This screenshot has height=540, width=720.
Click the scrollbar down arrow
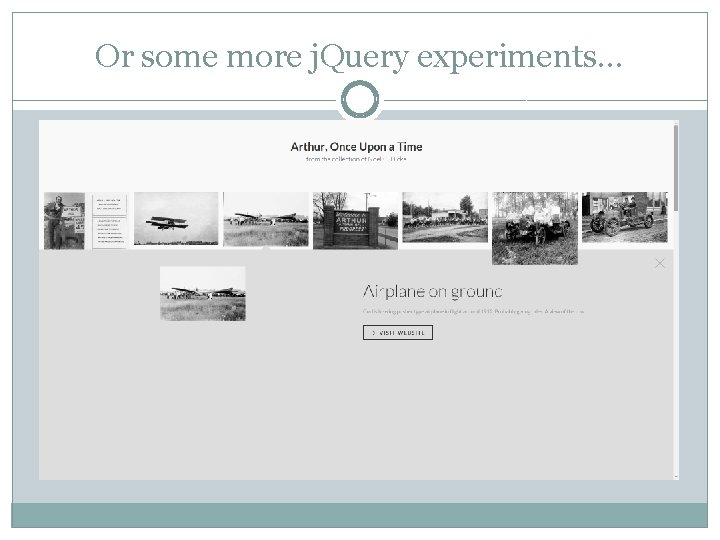(x=676, y=477)
